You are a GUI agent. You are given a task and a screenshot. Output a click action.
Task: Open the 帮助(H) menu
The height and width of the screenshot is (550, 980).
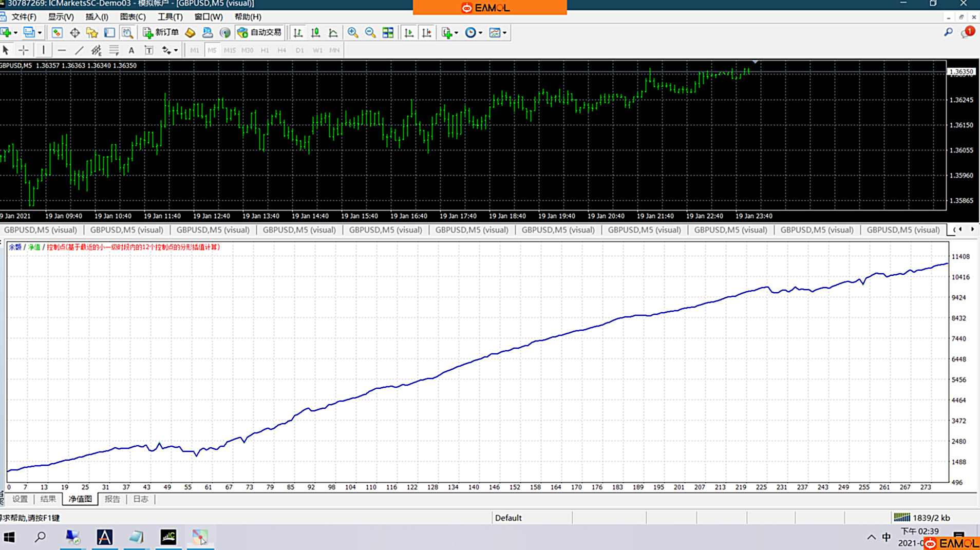pos(248,17)
